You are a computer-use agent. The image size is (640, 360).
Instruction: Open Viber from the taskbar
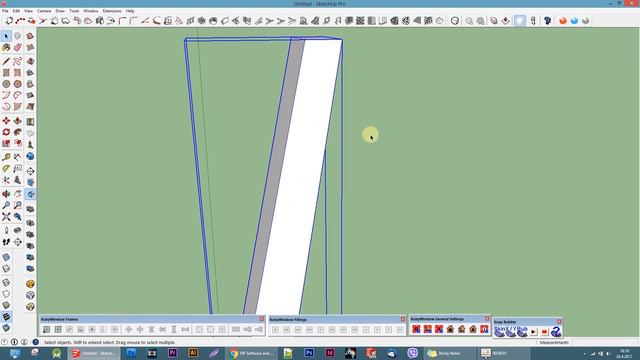coord(413,353)
